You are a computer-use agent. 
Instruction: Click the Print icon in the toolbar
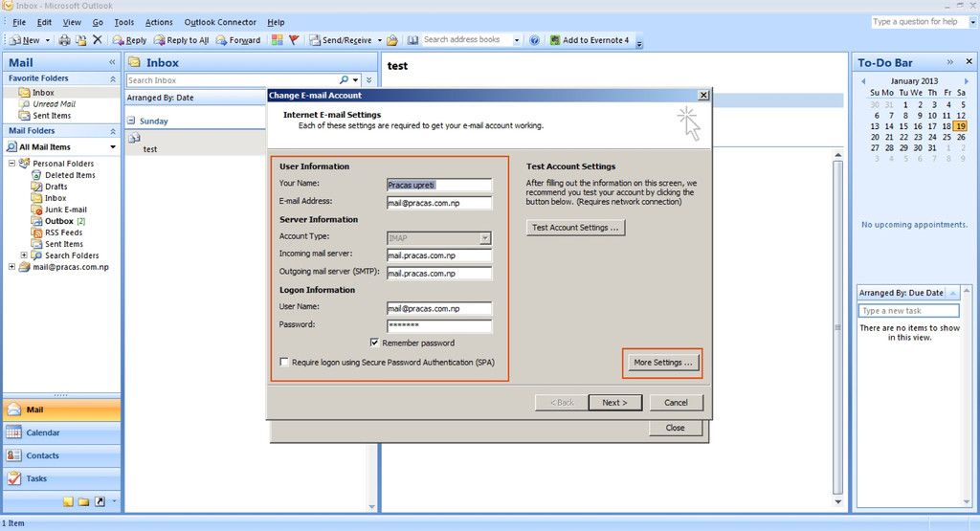(x=64, y=40)
